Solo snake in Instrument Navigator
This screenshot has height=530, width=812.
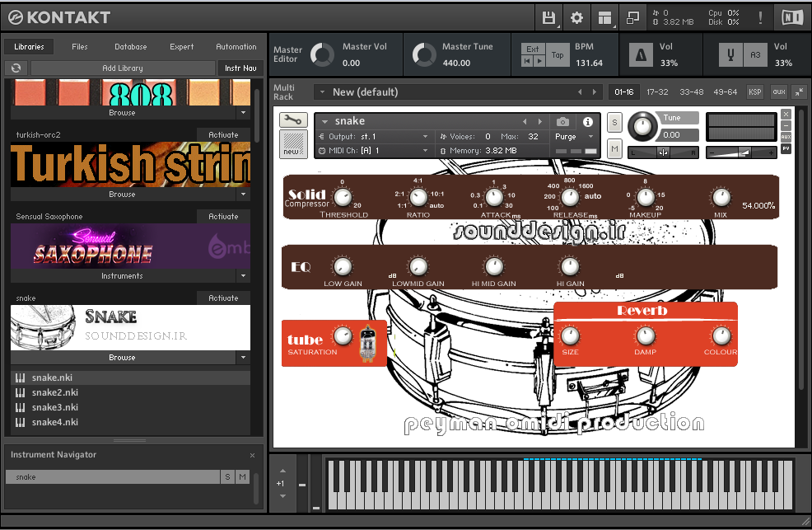click(x=227, y=477)
